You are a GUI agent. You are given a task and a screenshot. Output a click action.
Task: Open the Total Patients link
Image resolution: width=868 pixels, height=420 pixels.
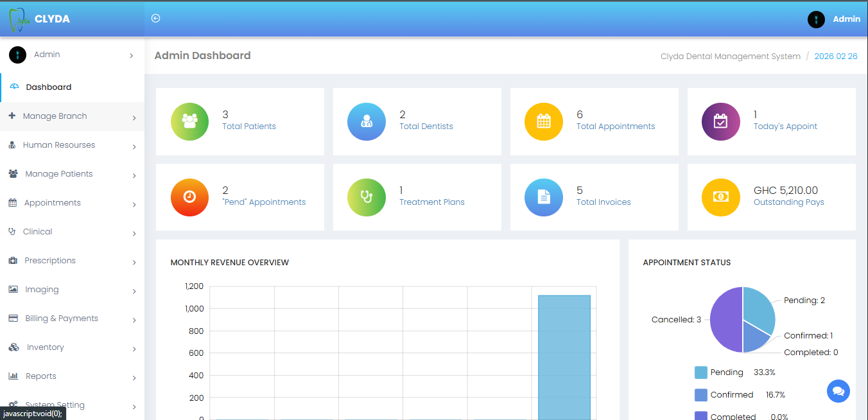pos(249,127)
